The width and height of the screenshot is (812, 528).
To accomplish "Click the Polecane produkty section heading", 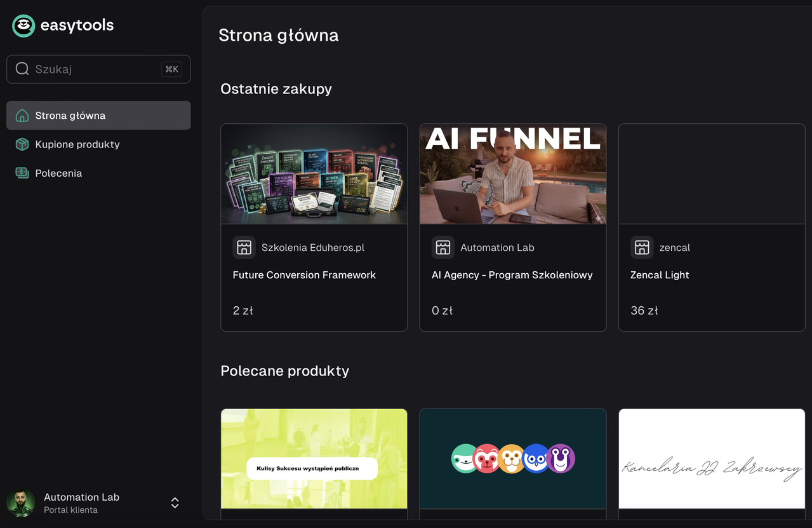I will [x=285, y=371].
